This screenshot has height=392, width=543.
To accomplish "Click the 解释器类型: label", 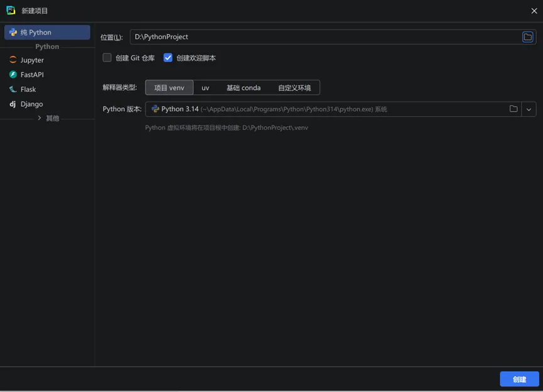I will 120,88.
